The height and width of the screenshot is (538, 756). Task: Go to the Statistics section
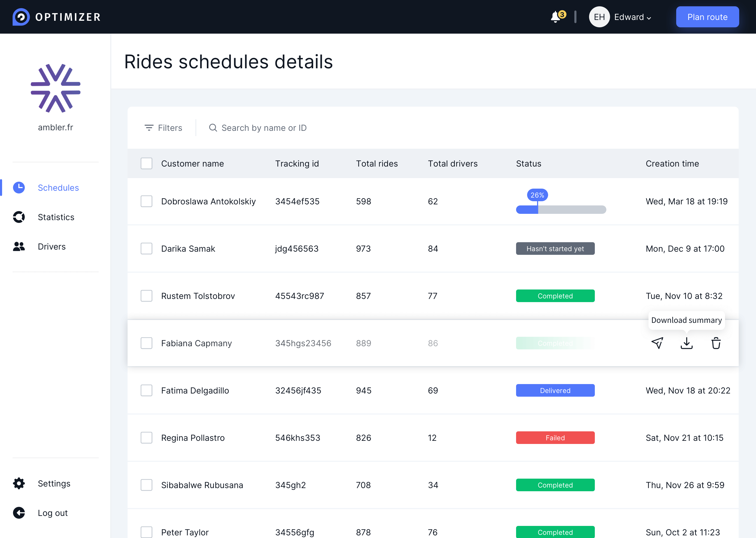tap(56, 217)
